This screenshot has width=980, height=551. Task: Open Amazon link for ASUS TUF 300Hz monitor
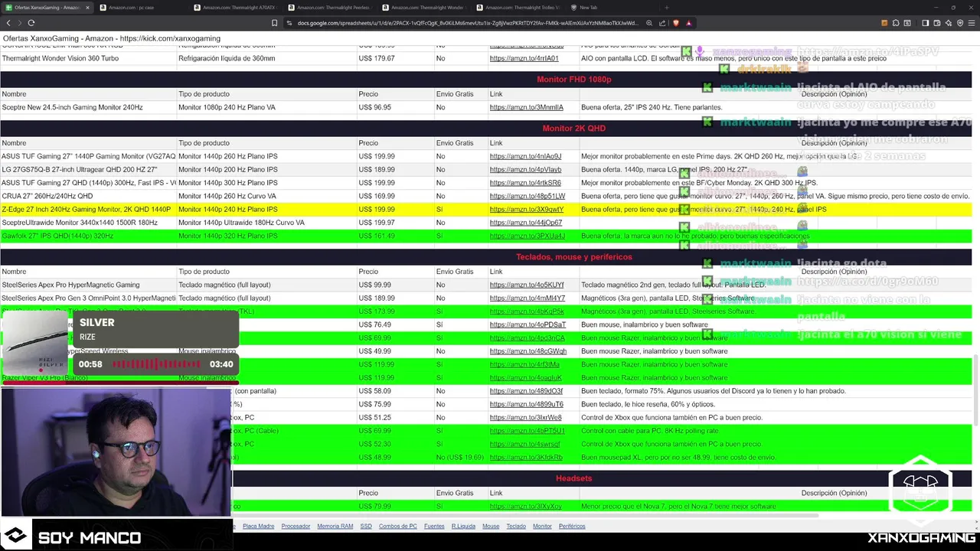coord(525,183)
